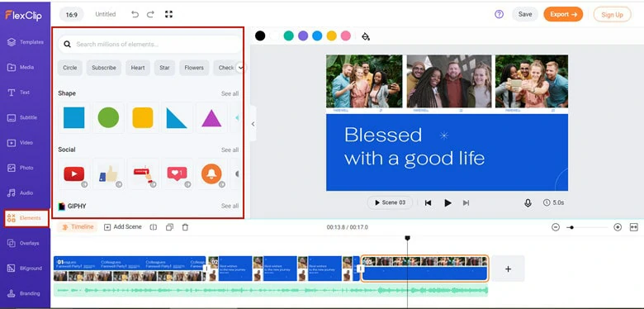The width and height of the screenshot is (644, 309).
Task: Play the video preview
Action: (x=447, y=203)
